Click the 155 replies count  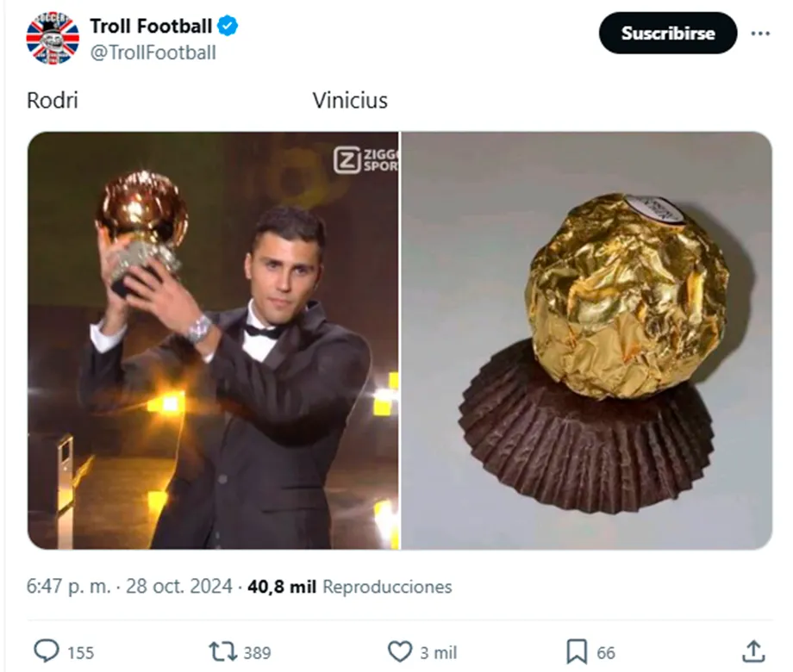80,653
